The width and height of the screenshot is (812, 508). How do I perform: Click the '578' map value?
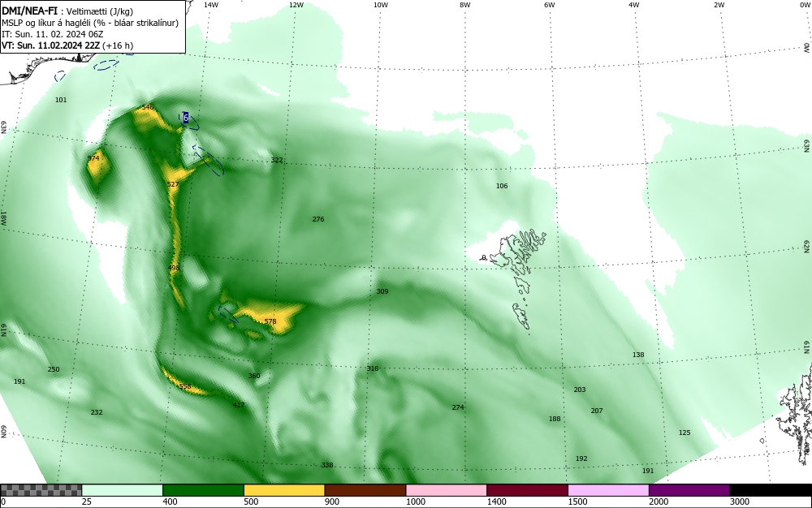click(270, 321)
